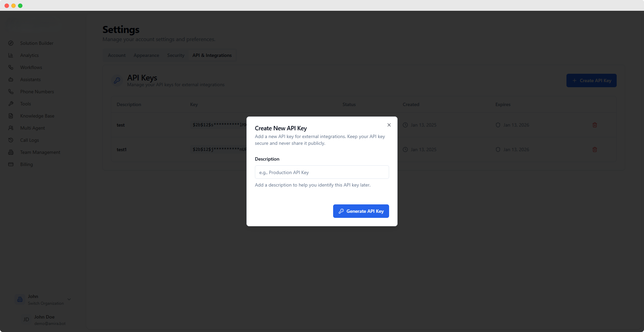Close the Create New API Key dialog
This screenshot has height=332, width=644.
pos(388,125)
